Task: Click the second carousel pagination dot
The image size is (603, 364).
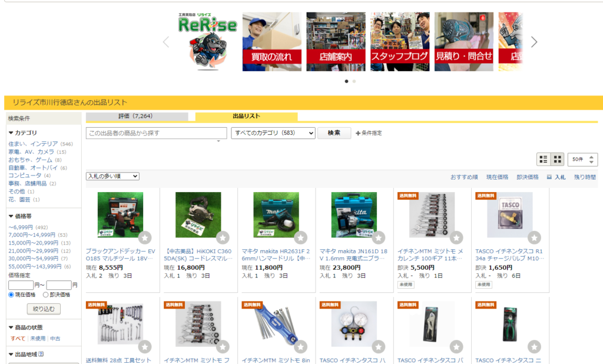Action: [x=354, y=81]
